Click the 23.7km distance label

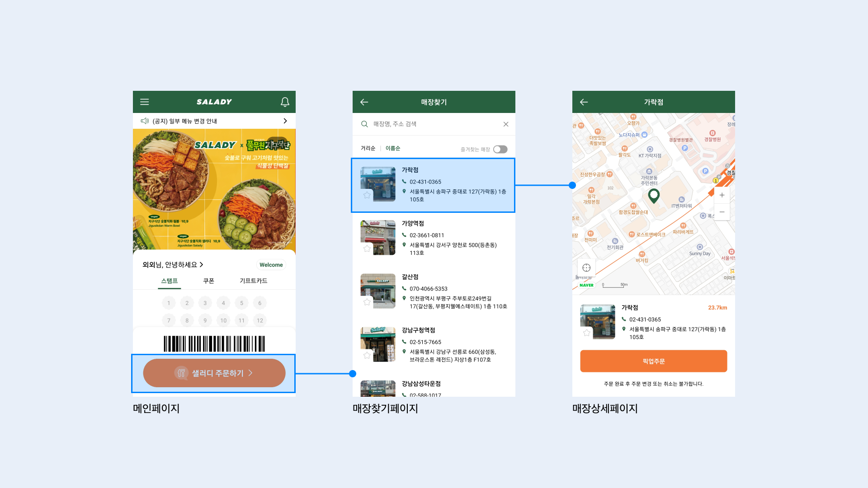[x=717, y=308]
